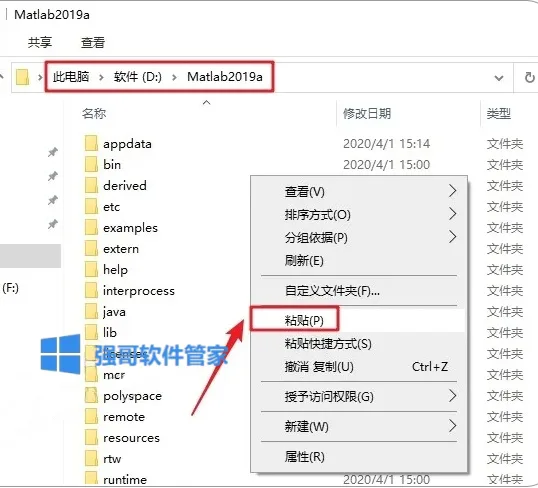The width and height of the screenshot is (538, 488).
Task: Click 此电脑 breadcrumb segment
Action: coord(71,77)
